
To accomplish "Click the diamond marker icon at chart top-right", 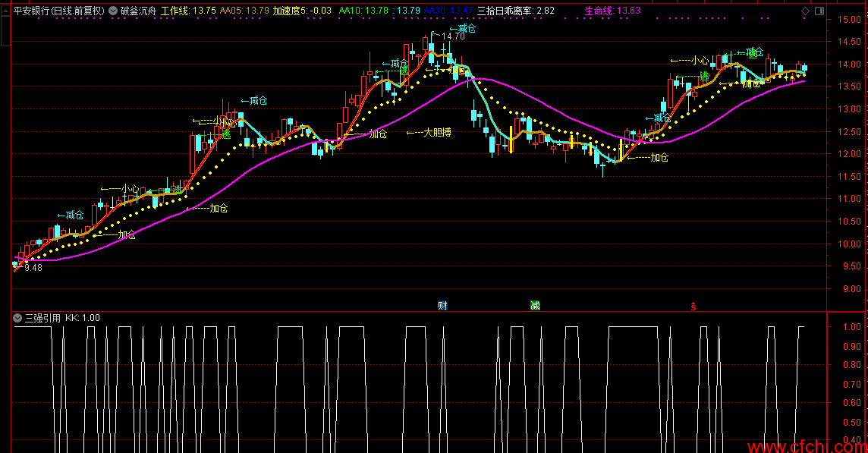I will tap(806, 11).
